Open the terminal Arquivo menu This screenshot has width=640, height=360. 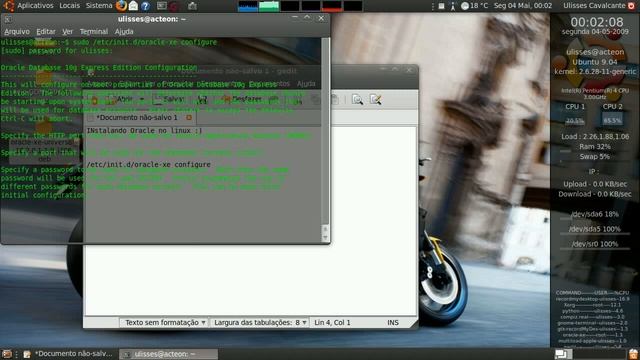click(x=17, y=31)
